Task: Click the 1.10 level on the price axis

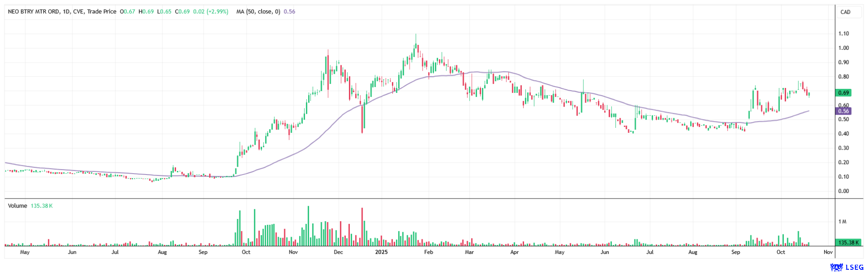Action: pos(843,34)
